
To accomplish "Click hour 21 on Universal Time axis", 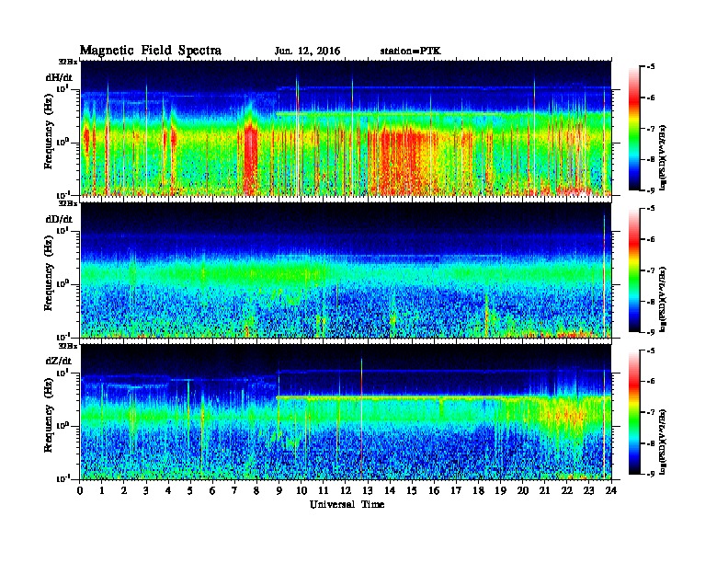I will tap(544, 490).
